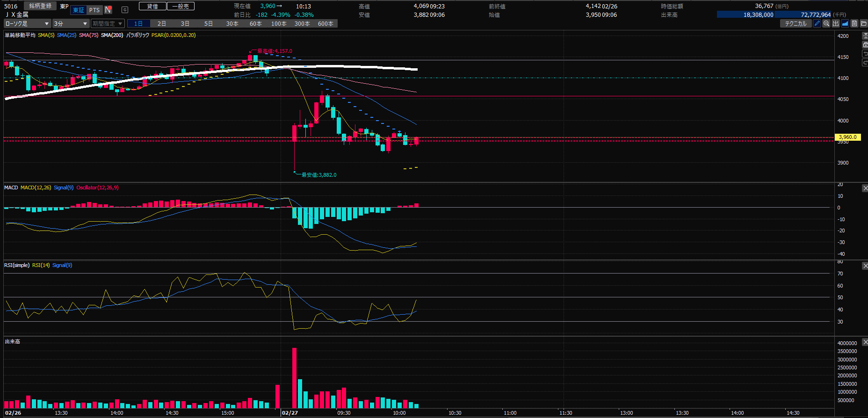This screenshot has width=868, height=418.
Task: Toggle the 出 volume display icon
Action: [836, 23]
